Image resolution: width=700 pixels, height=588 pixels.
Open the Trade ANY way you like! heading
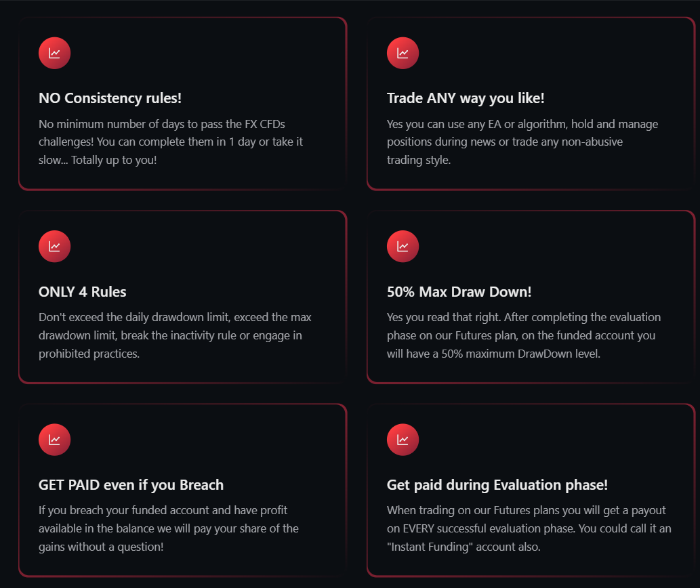pyautogui.click(x=465, y=98)
